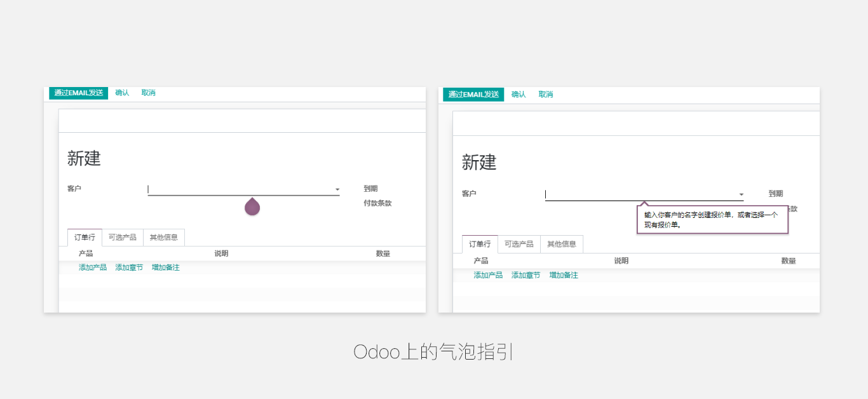Click 添加产品 link in right screenshot
This screenshot has height=399, width=868.
click(x=488, y=275)
